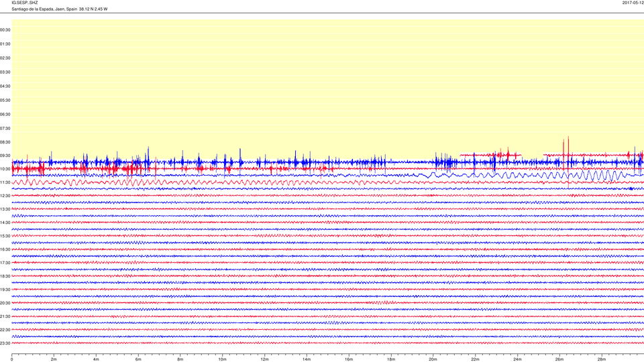Click the 14m axis label
Image resolution: width=644 pixels, height=362 pixels.
pos(307,359)
